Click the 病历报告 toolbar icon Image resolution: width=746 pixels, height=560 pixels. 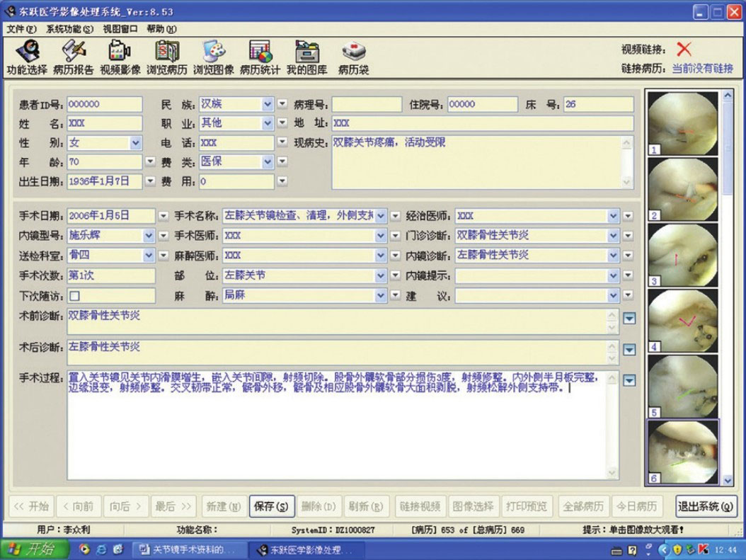click(73, 57)
